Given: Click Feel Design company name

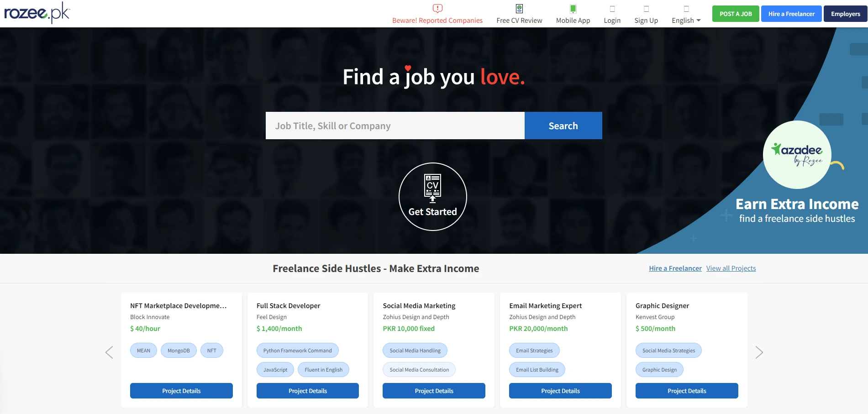Looking at the screenshot, I should [272, 317].
